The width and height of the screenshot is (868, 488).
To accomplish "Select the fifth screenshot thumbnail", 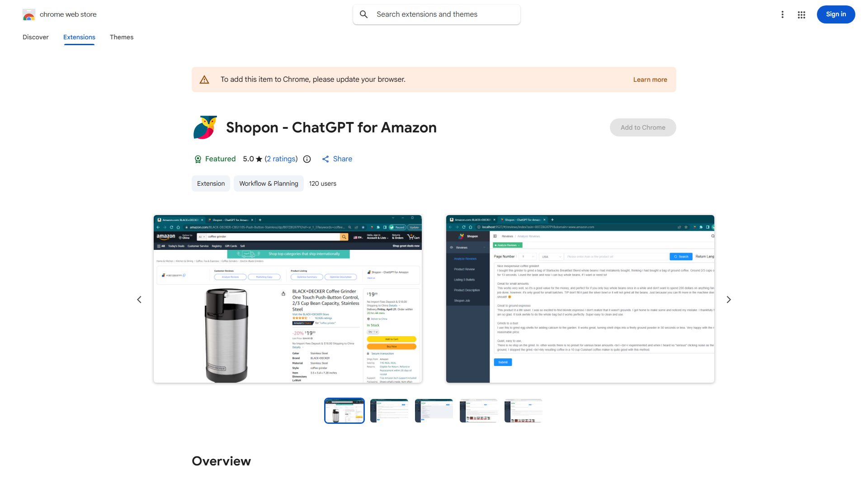I will pos(523,411).
